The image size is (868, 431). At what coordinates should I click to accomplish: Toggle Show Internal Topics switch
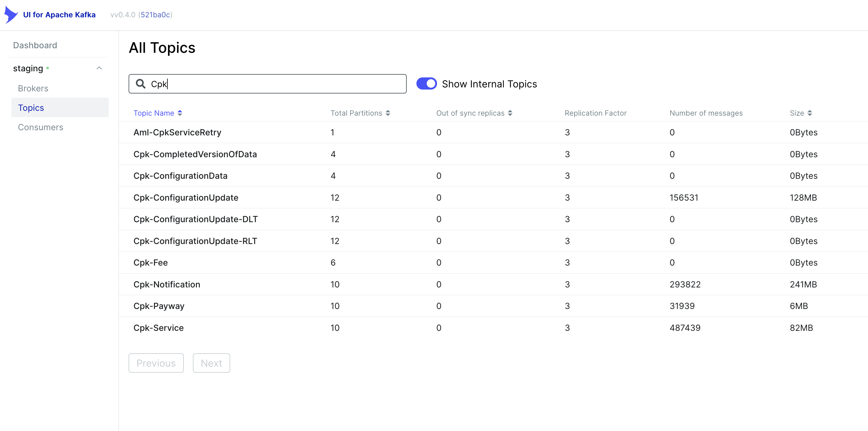[x=426, y=84]
